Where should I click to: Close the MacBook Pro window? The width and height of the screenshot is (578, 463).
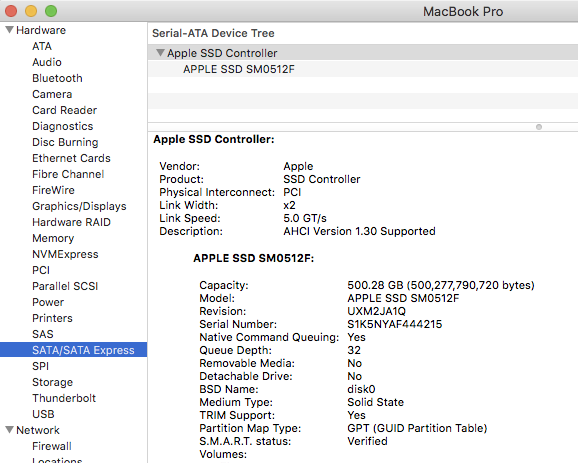tap(11, 11)
